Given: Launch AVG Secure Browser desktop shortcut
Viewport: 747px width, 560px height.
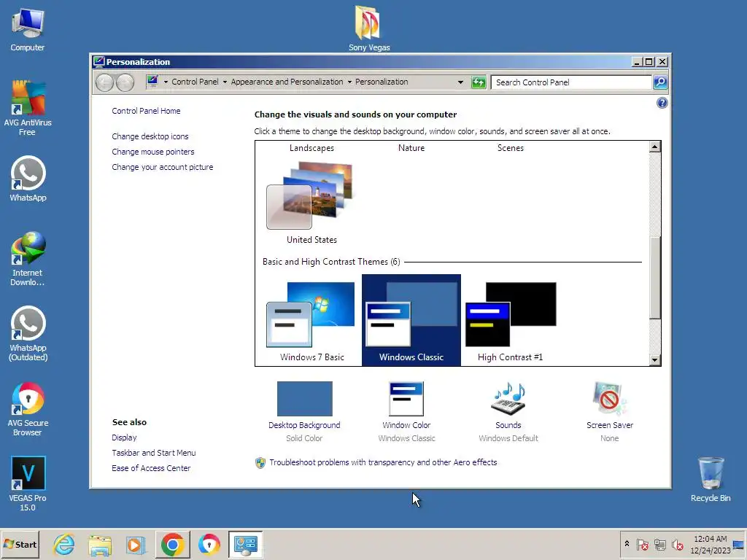Looking at the screenshot, I should tap(28, 409).
